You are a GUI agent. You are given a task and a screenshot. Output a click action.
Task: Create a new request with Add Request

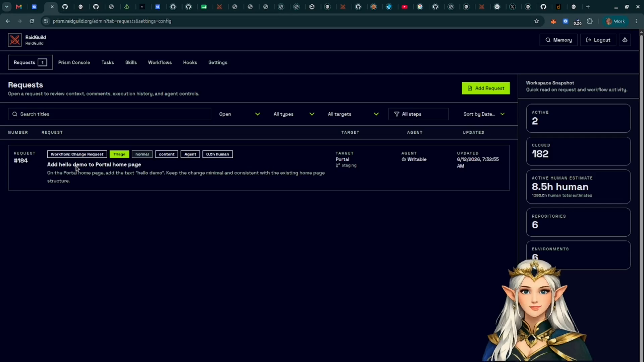pos(486,88)
